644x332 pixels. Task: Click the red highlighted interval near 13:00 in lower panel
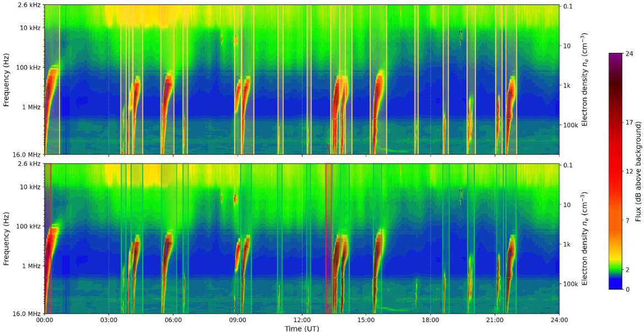coord(328,238)
